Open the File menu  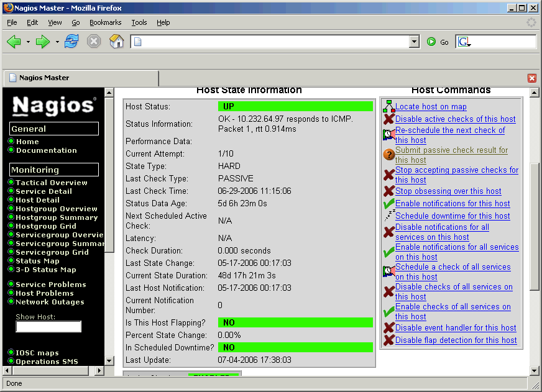coord(12,22)
